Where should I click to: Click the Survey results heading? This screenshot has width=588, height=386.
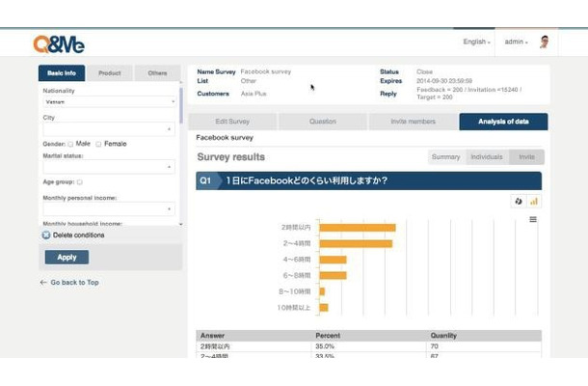[x=231, y=157]
